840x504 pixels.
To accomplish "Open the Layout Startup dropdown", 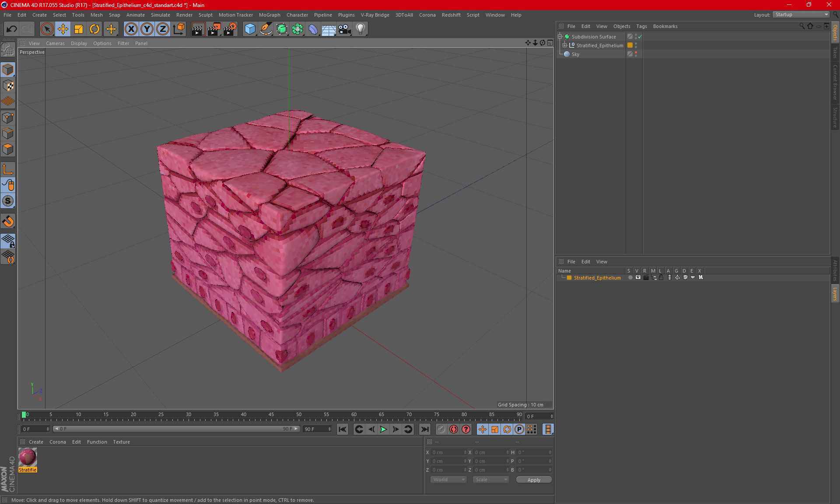I will tap(801, 14).
